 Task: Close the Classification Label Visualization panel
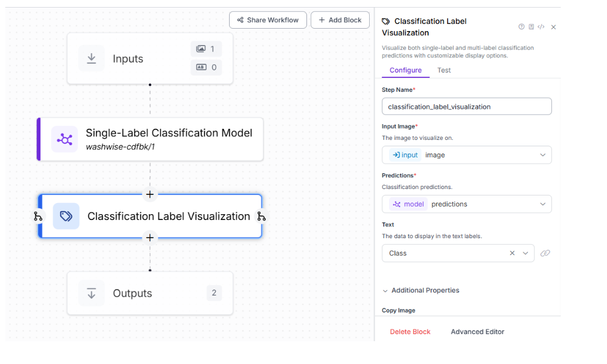click(554, 27)
